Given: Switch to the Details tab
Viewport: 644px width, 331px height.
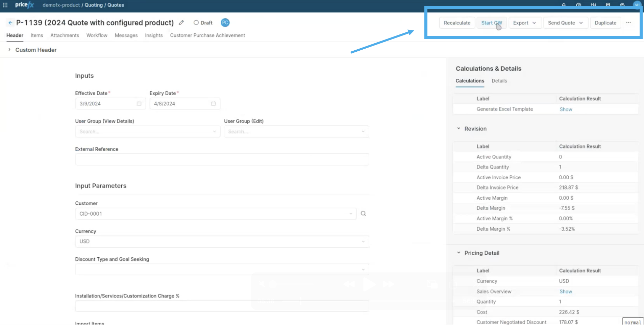Looking at the screenshot, I should (499, 81).
